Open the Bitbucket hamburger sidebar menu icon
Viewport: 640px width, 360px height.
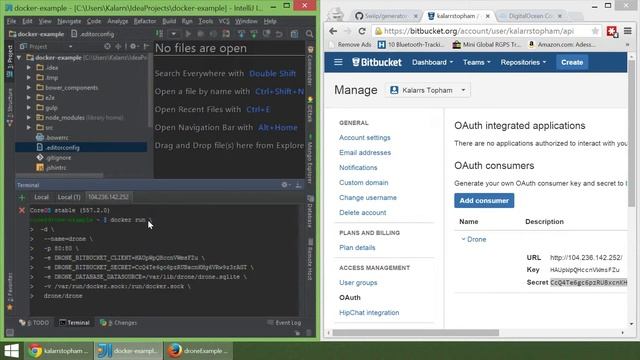[338, 62]
